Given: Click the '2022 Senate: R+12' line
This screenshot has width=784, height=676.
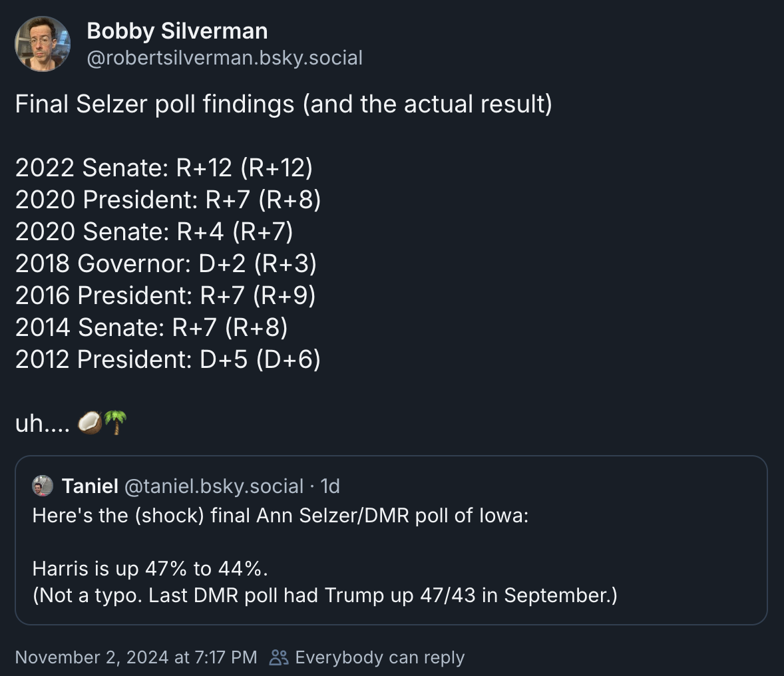Looking at the screenshot, I should [x=164, y=168].
